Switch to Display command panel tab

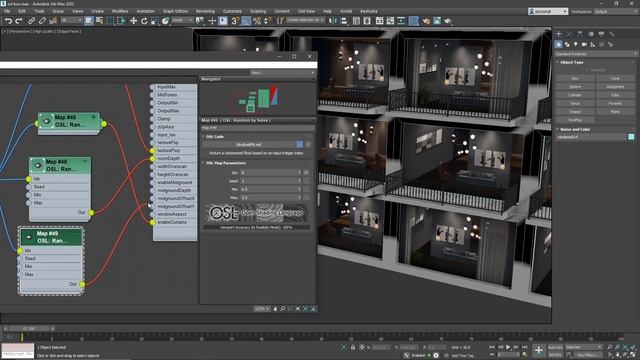pos(601,34)
